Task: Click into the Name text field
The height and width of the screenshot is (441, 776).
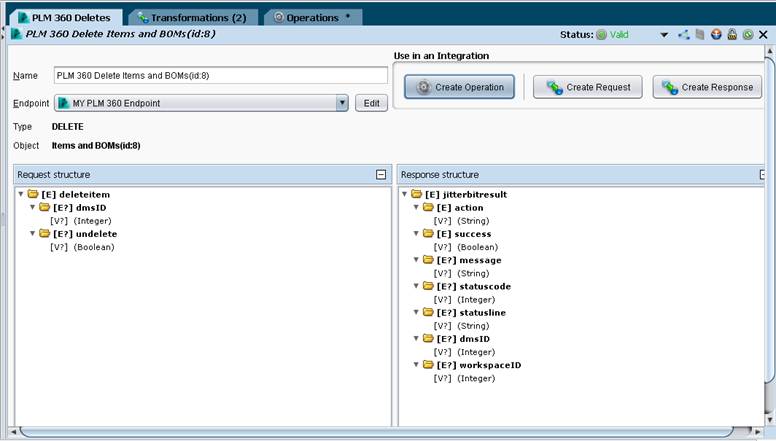Action: point(221,76)
